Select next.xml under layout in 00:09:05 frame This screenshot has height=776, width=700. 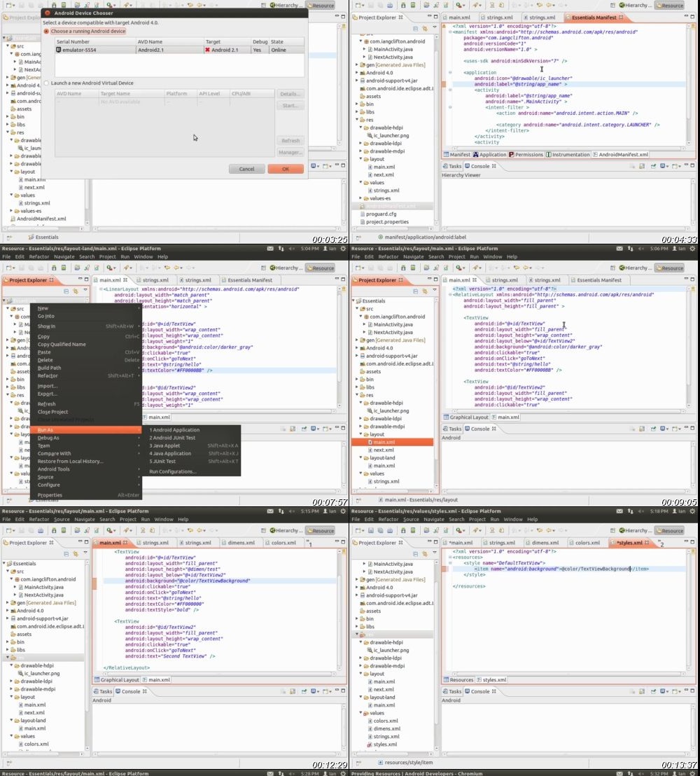384,450
